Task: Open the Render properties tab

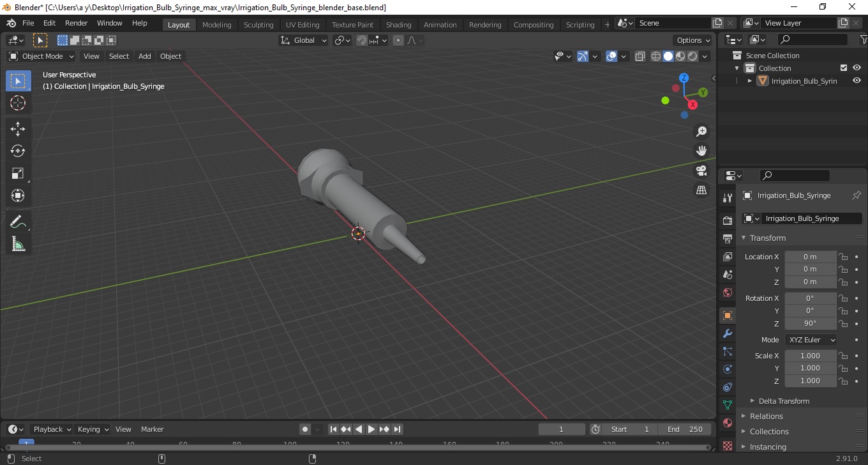Action: click(727, 221)
